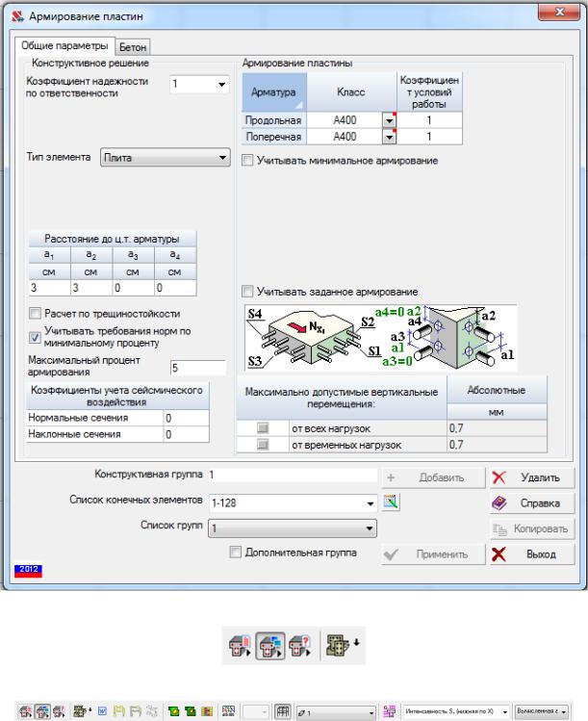This screenshot has width=588, height=721.
Task: Click the Наклонные сечения coefficient cell
Action: click(186, 434)
